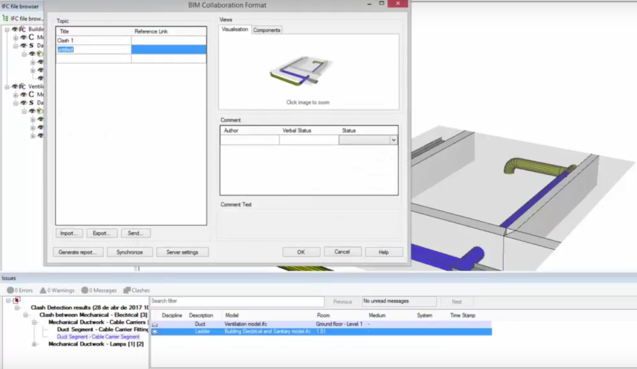Image resolution: width=637 pixels, height=369 pixels.
Task: Open the Status dropdown in Comment table
Action: click(393, 140)
